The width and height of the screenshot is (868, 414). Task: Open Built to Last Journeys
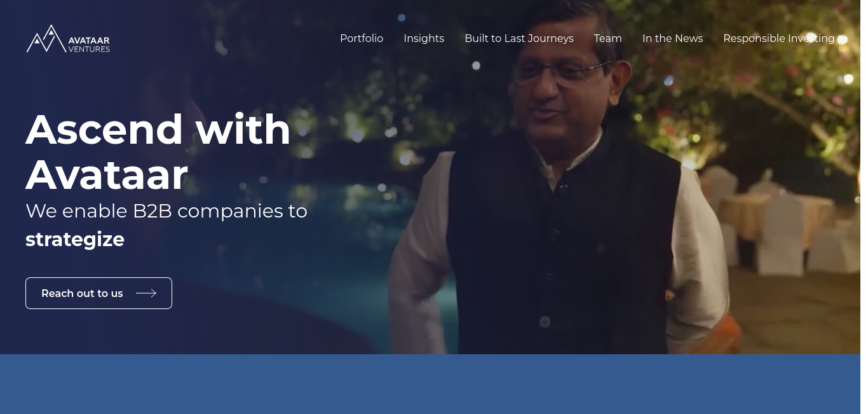(519, 38)
